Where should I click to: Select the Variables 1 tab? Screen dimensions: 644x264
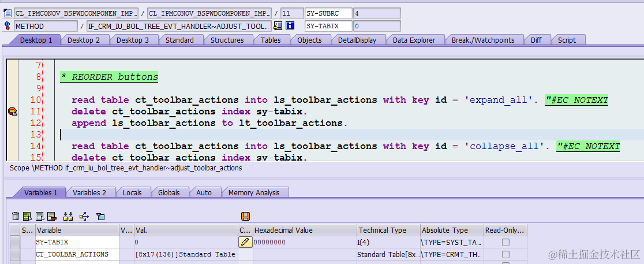point(40,192)
